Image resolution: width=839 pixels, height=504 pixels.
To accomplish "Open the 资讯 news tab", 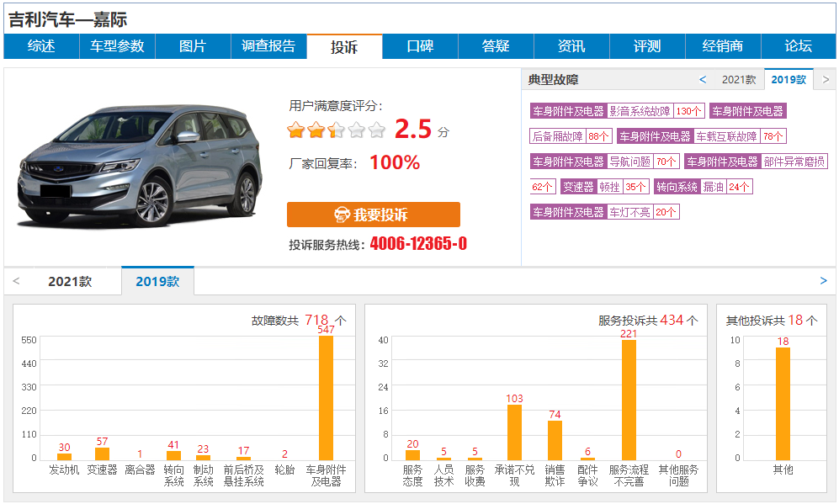I will tap(571, 46).
